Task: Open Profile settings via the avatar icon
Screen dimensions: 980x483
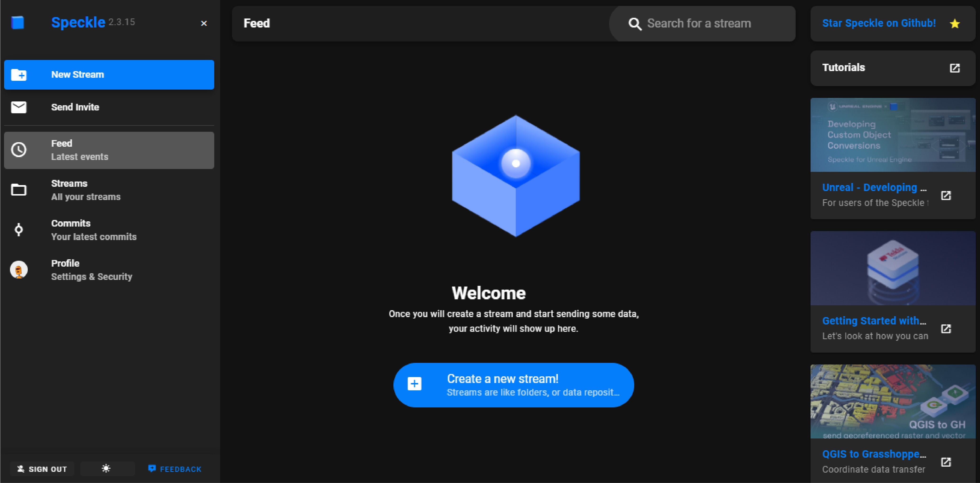Action: (19, 270)
